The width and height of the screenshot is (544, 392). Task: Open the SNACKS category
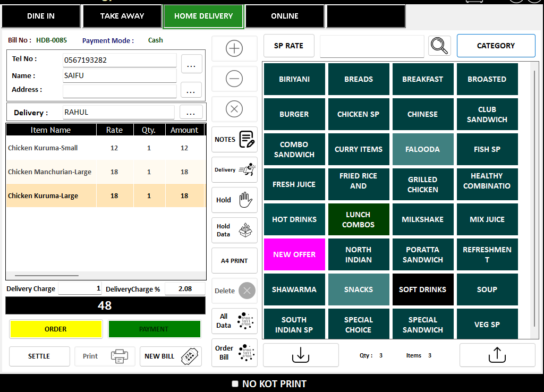click(x=359, y=289)
